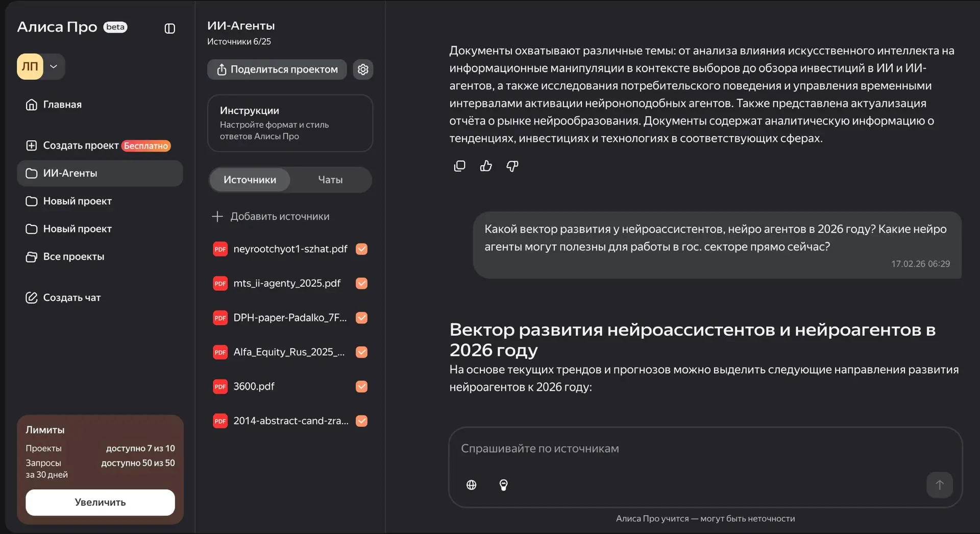Toggle the lightbulb reasoning icon
This screenshot has height=534, width=980.
[x=504, y=485]
